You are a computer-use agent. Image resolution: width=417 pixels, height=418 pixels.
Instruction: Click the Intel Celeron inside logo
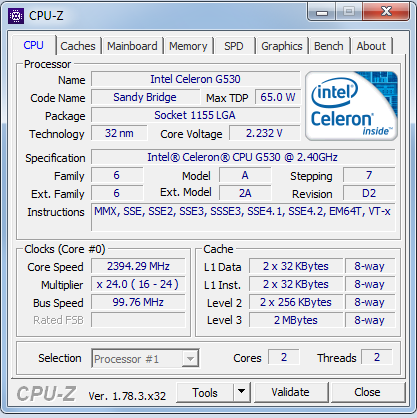coord(351,106)
